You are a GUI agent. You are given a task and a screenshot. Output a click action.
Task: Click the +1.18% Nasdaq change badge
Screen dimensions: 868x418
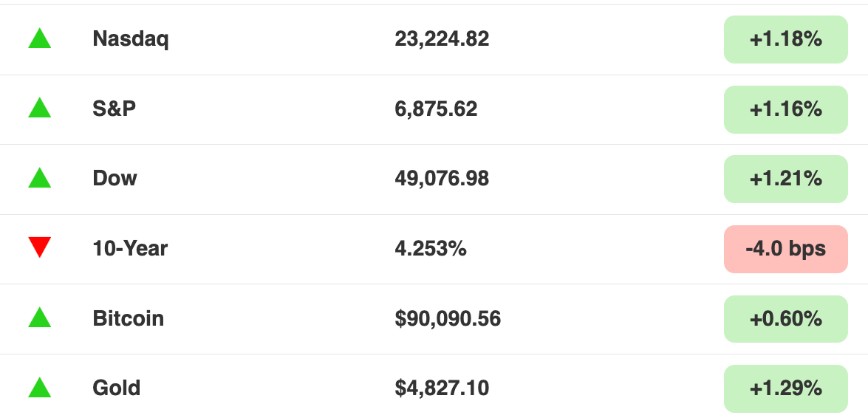785,39
